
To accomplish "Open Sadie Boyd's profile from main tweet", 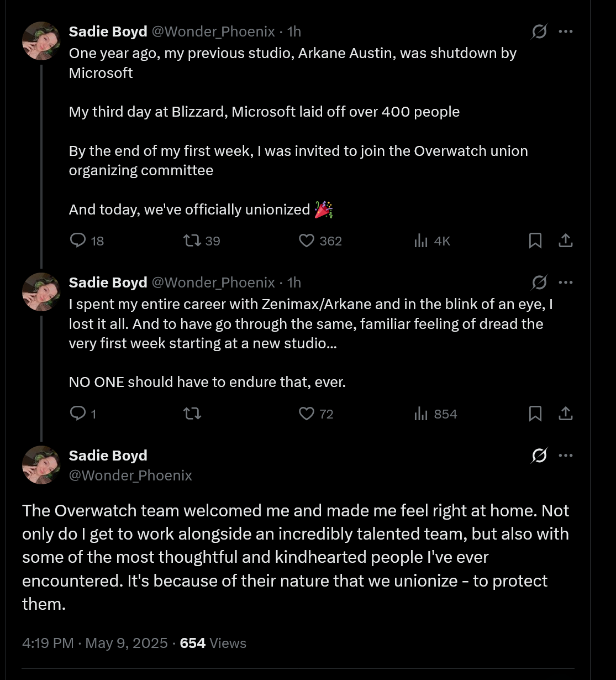I will click(x=108, y=456).
